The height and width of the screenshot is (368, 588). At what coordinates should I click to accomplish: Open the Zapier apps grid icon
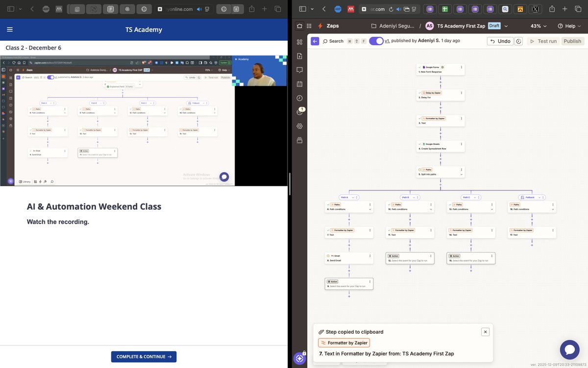coord(309,26)
